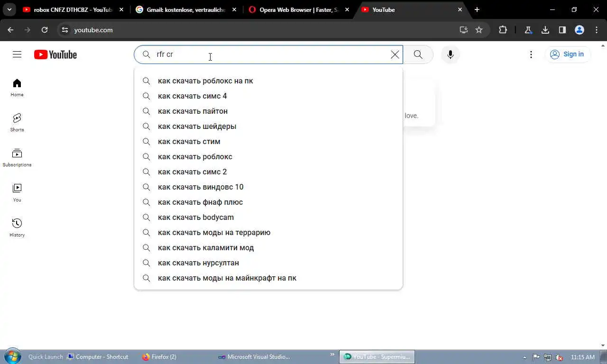This screenshot has height=364, width=607.
Task: Switch to Microsoft Visual Studio taskbar item
Action: (x=254, y=357)
